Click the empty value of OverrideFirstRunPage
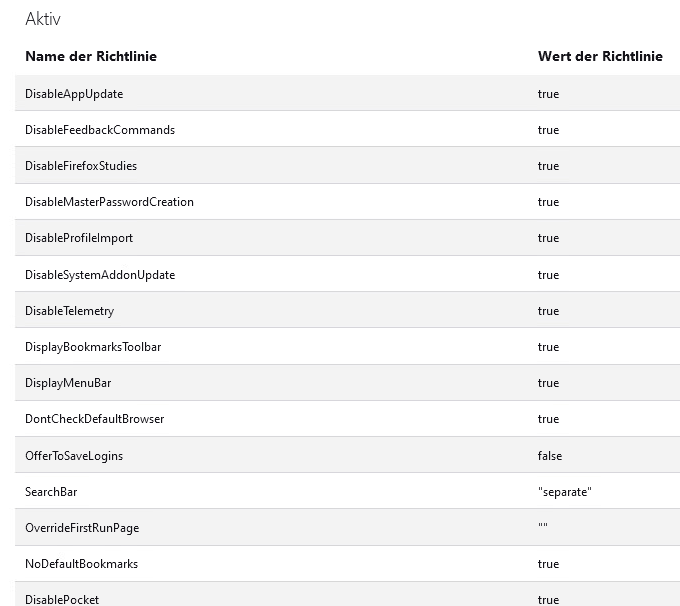The width and height of the screenshot is (680, 606). point(543,528)
